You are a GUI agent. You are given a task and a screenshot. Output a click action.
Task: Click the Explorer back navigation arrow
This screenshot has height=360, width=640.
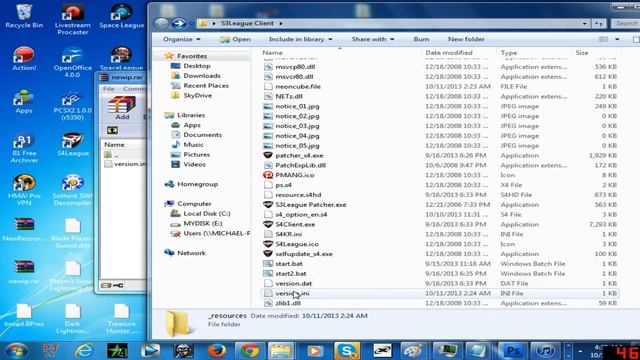click(x=162, y=24)
